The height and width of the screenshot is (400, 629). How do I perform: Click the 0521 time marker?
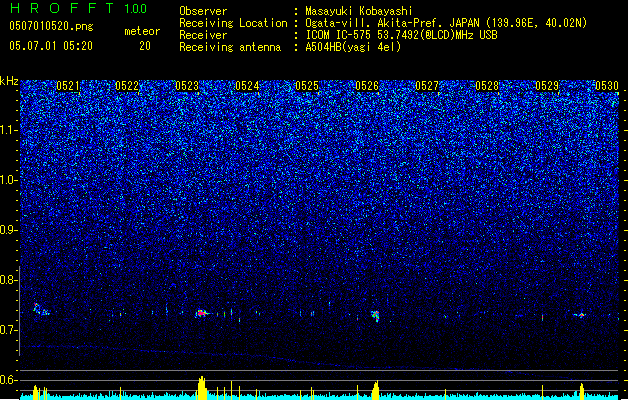67,86
